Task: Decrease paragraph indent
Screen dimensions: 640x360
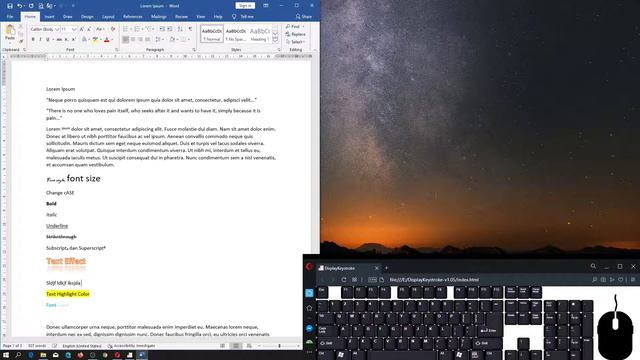Action: 162,29
